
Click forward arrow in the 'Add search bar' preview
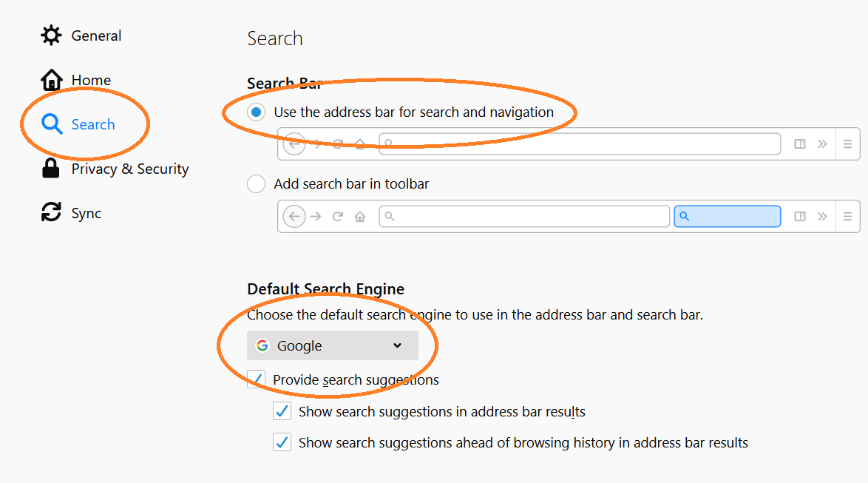point(316,216)
